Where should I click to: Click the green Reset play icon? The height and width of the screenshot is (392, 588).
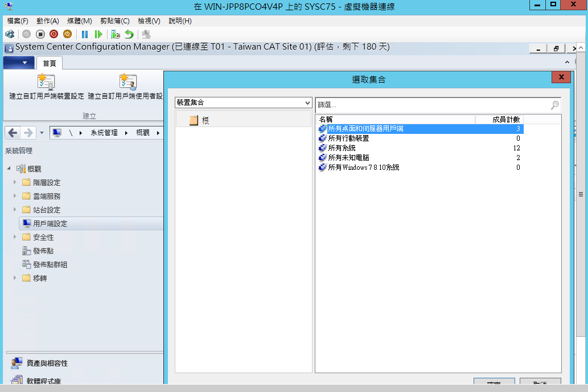click(98, 34)
